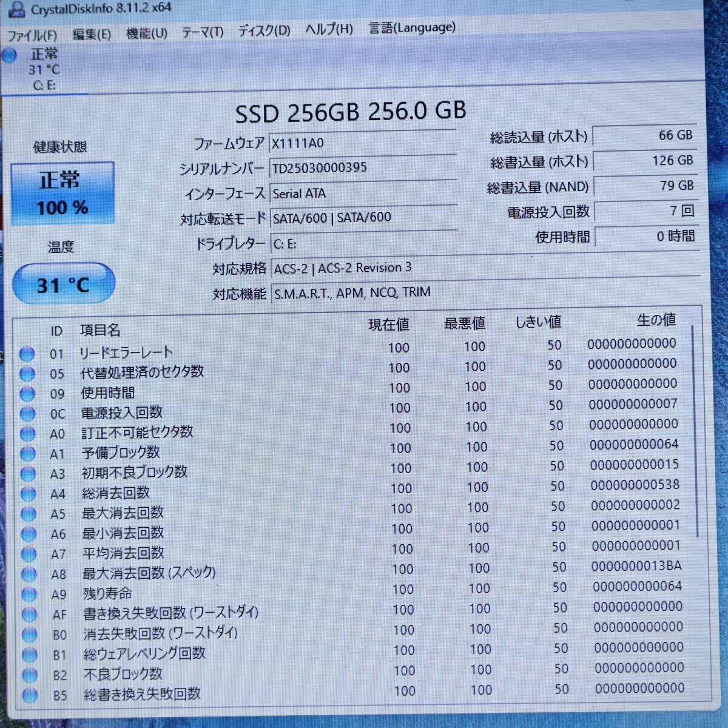Click status icon for 0C 電源投入回数 row
This screenshot has width=728, height=728.
(x=27, y=414)
